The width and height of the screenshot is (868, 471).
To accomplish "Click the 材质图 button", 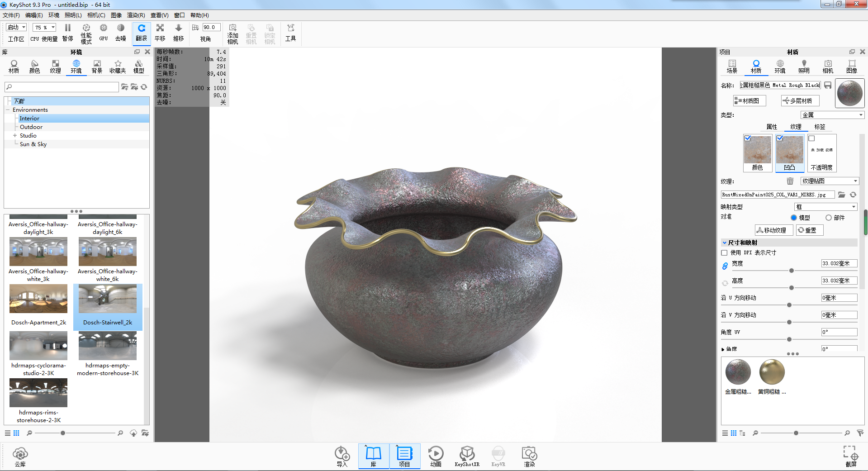I will tap(749, 101).
